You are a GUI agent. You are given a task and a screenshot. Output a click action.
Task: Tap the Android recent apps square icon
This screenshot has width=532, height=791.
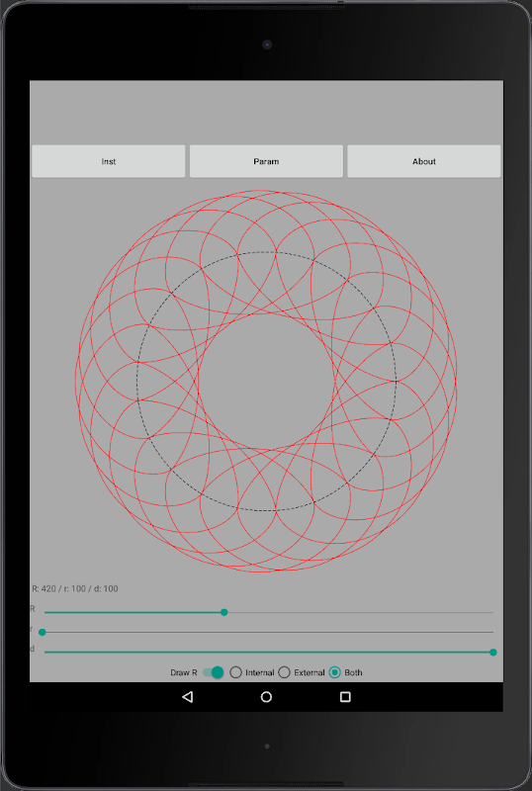345,697
